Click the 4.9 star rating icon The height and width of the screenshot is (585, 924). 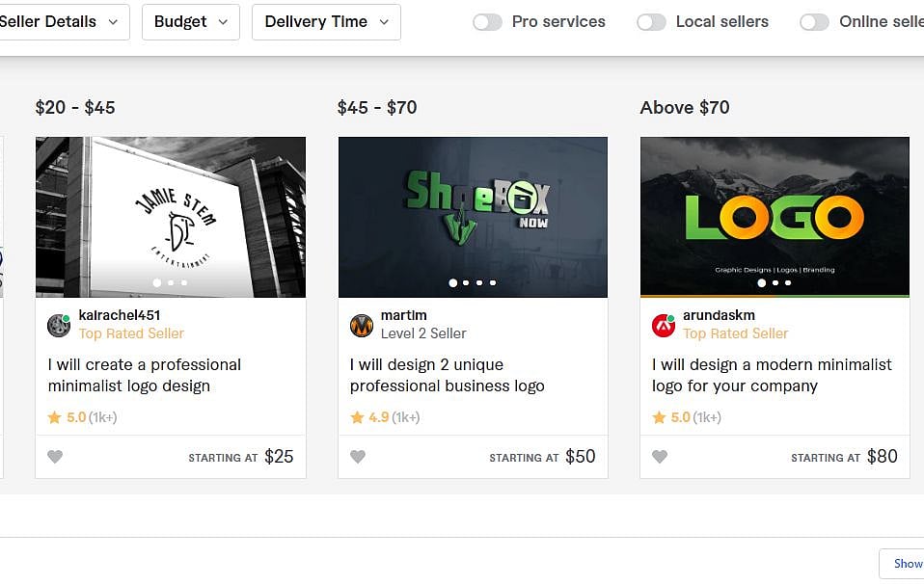coord(357,417)
